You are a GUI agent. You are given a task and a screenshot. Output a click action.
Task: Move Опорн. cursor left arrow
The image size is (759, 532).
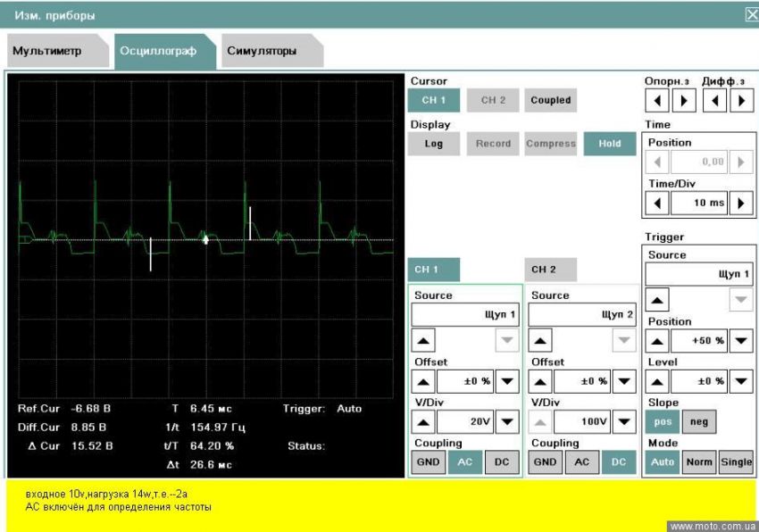tap(657, 101)
